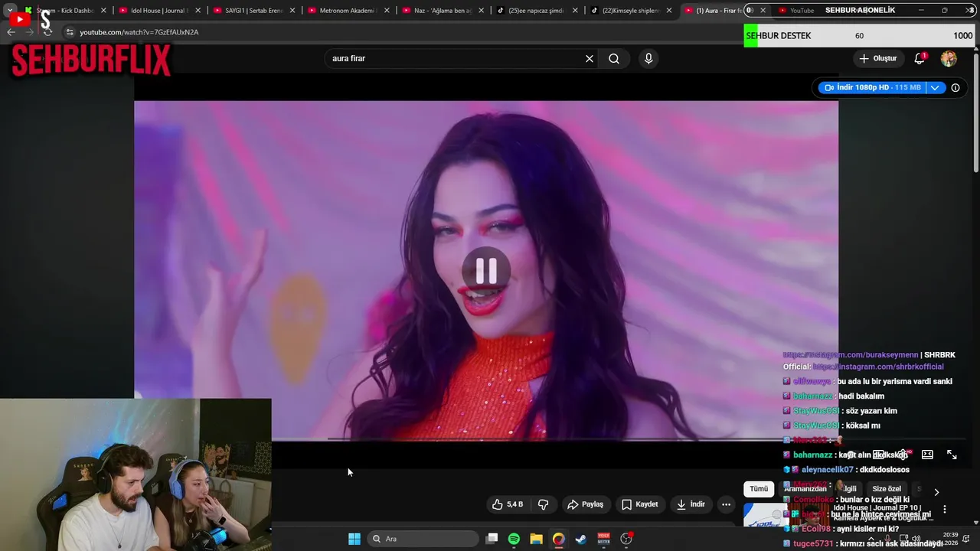This screenshot has height=551, width=980.
Task: Close the Idol House | Journal tab
Action: tap(198, 11)
